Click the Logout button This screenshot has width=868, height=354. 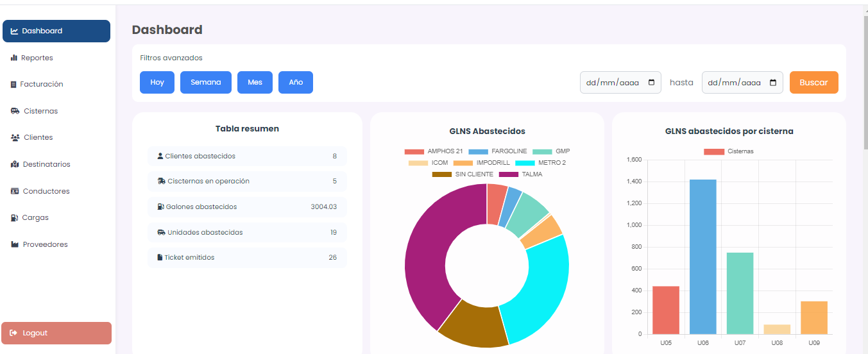point(56,333)
